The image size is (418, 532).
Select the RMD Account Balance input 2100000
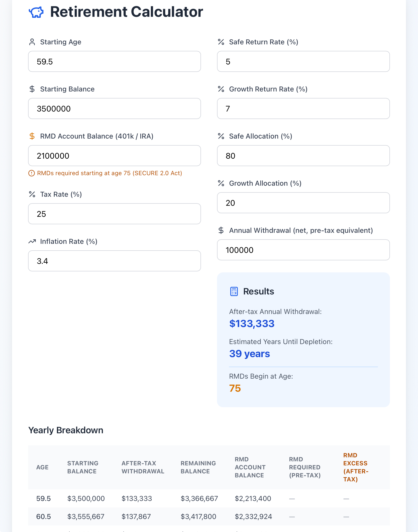[x=115, y=156]
